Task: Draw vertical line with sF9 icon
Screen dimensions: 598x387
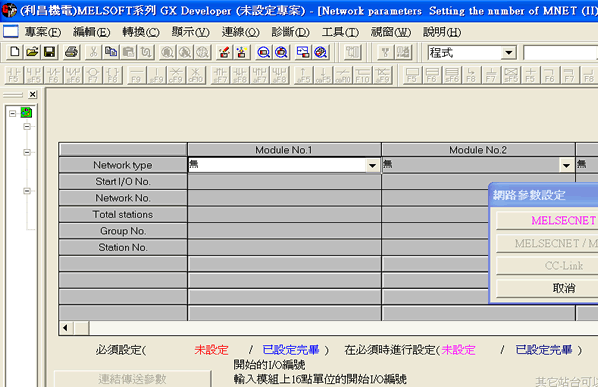Action: click(x=156, y=75)
